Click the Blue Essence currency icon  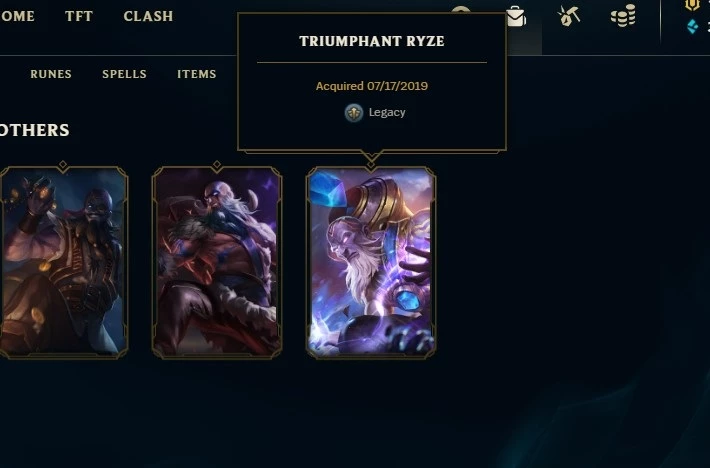(x=692, y=27)
